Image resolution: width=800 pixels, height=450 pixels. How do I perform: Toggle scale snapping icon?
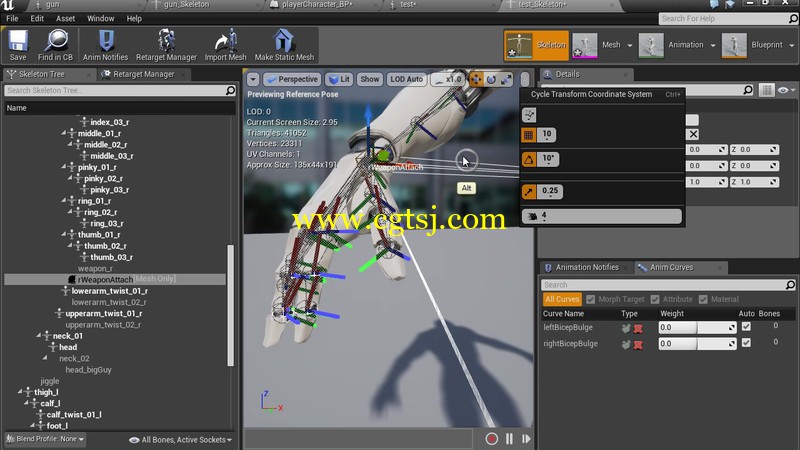[x=529, y=192]
